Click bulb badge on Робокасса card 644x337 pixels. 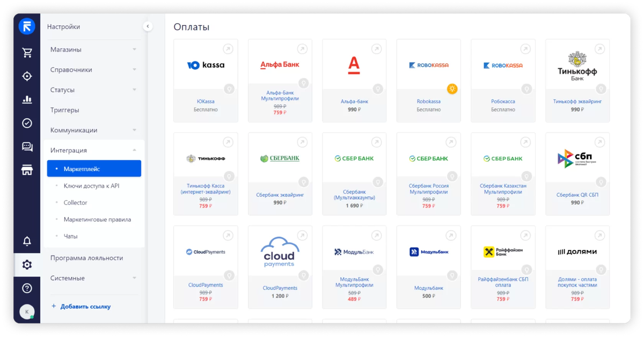tap(526, 89)
